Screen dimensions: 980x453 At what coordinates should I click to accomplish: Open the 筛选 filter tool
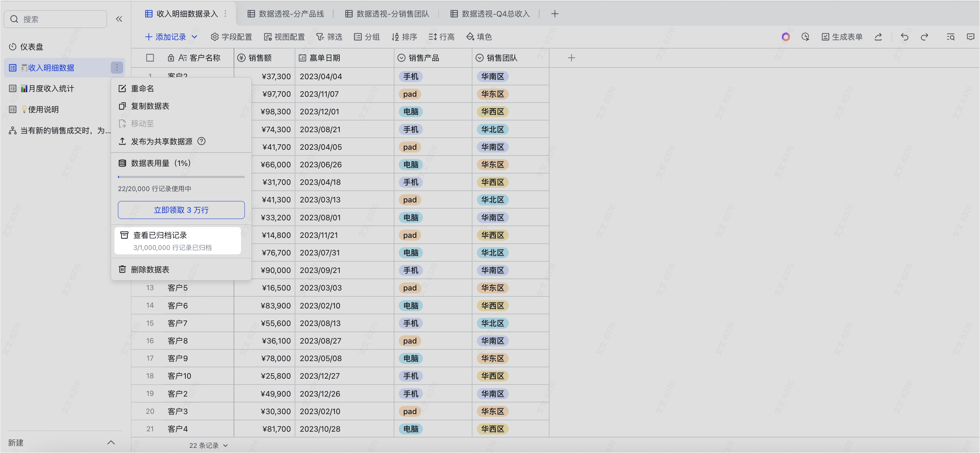[329, 37]
